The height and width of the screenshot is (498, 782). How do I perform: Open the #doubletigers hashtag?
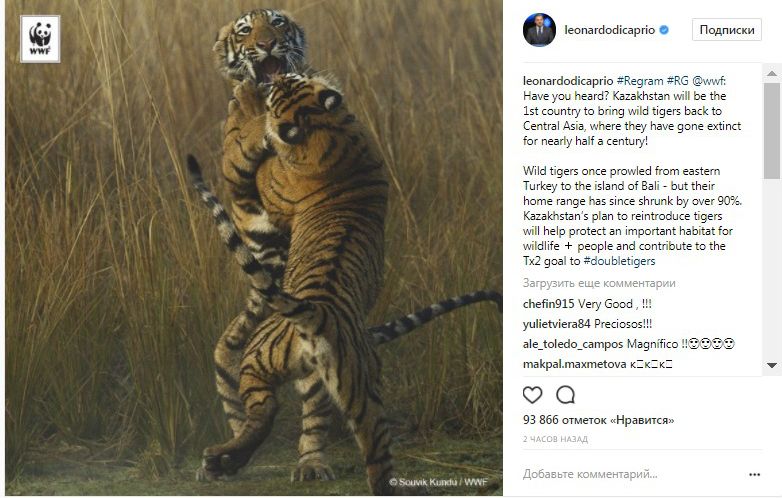pos(619,261)
